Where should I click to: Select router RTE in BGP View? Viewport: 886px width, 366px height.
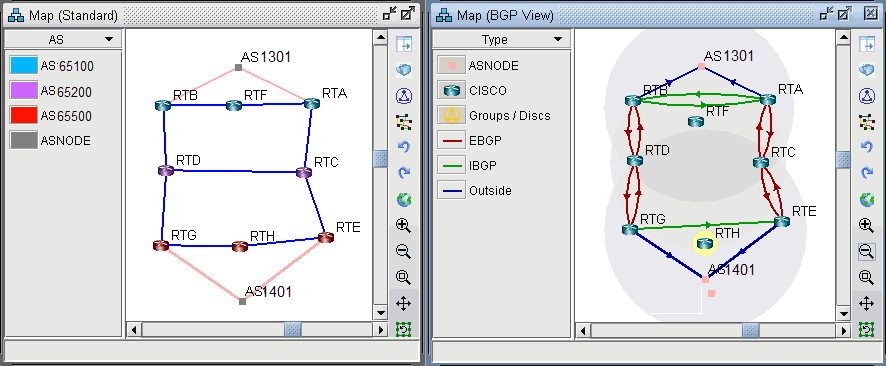(781, 221)
